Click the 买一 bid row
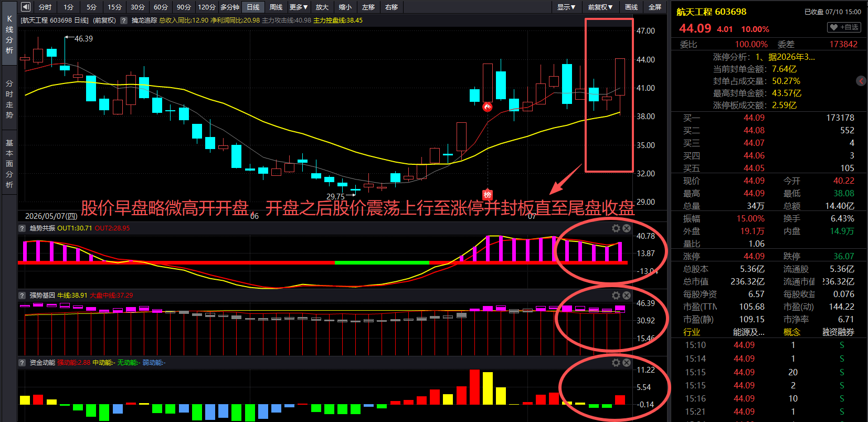868x422 pixels. click(x=769, y=118)
